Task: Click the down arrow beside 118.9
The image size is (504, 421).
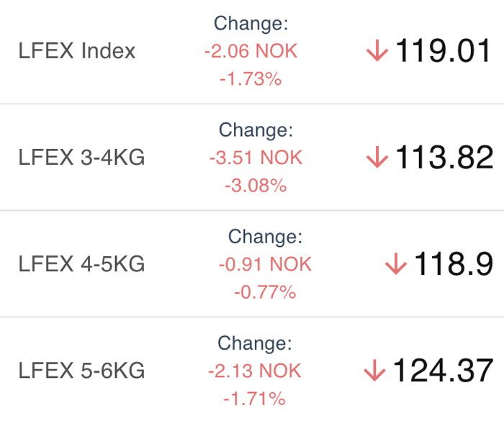Action: pos(396,264)
